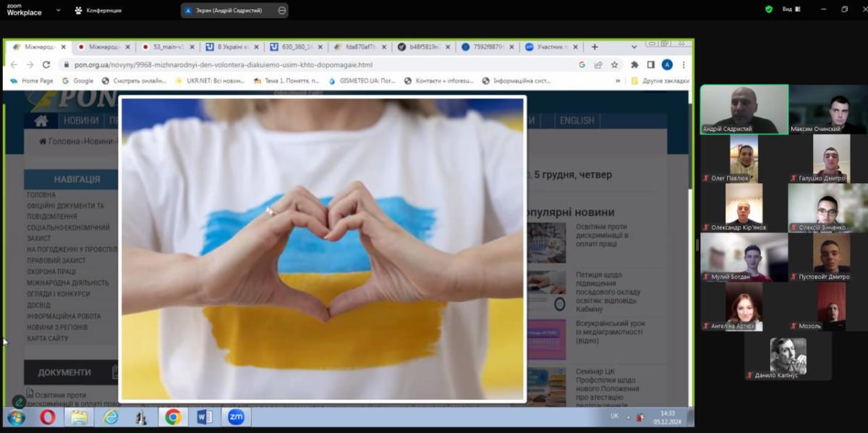Open the Chrome three-dot menu
This screenshot has width=868, height=433.
coord(683,64)
